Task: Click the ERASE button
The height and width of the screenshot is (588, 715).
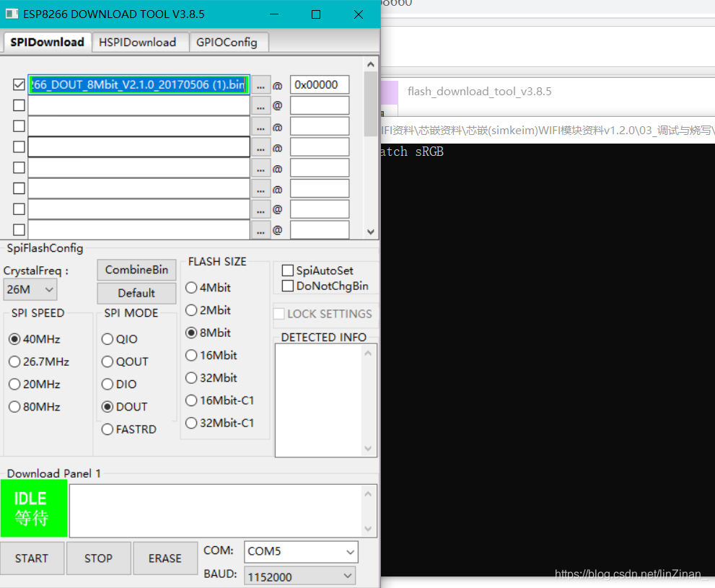Action: (x=165, y=558)
